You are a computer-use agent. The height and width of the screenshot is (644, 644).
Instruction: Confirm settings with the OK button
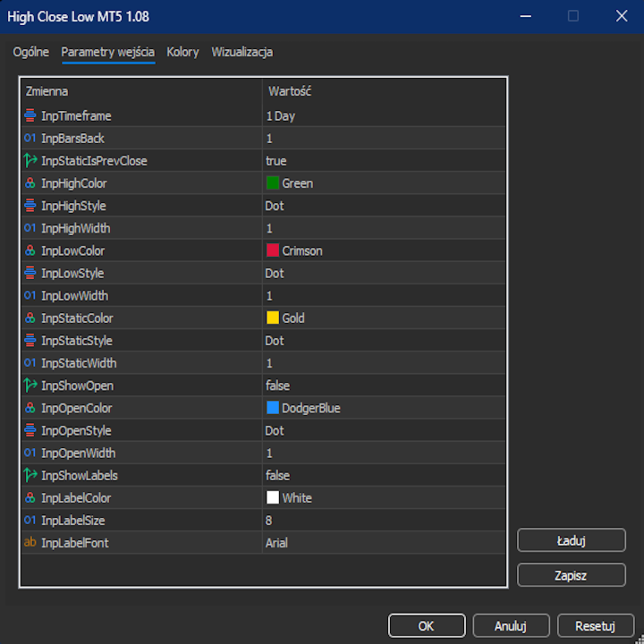click(x=427, y=625)
